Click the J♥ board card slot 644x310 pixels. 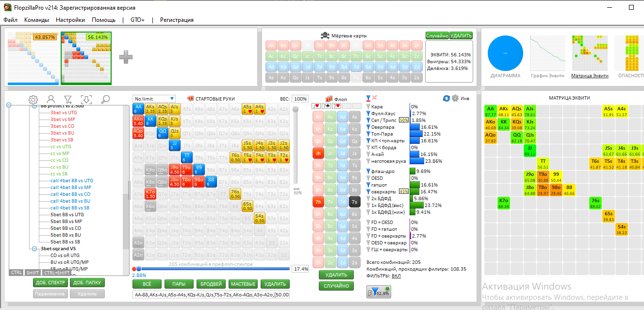316,106
